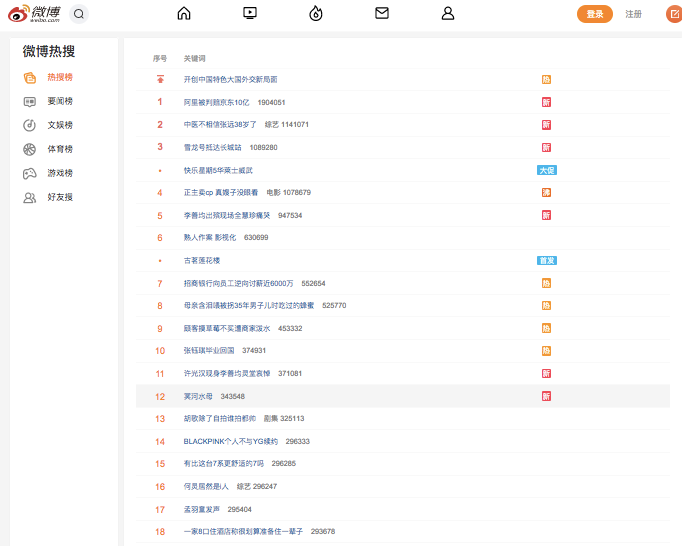682x546 pixels.
Task: Click the 好友搜 friends icon
Action: 30,198
